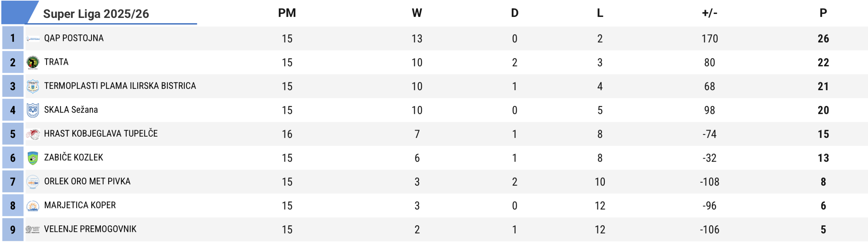The image size is (868, 242).
Task: Open ZABIČE KOZLEK team name link
Action: tap(74, 158)
